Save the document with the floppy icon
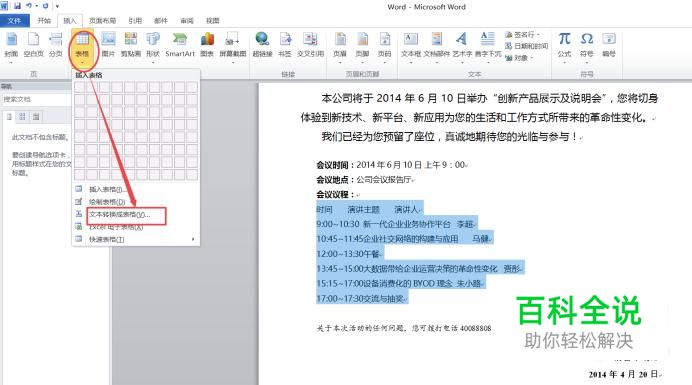The image size is (692, 385). [x=17, y=6]
